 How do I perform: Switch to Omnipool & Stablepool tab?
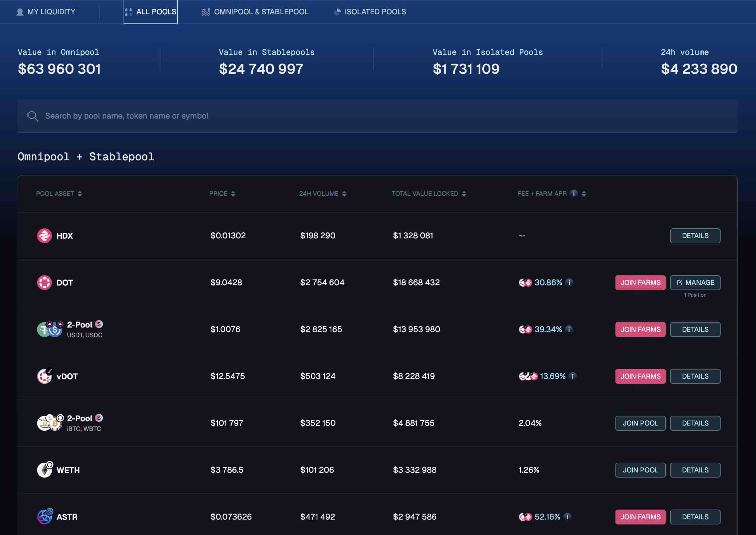pyautogui.click(x=255, y=12)
